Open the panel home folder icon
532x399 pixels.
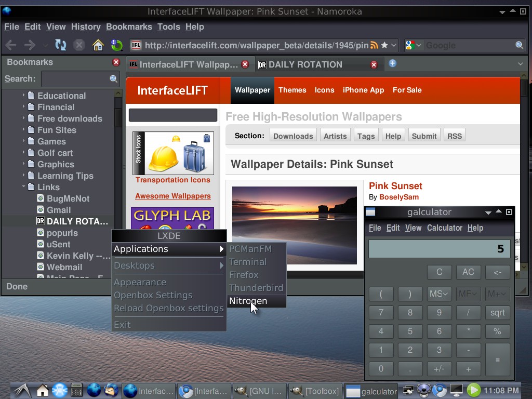(x=43, y=390)
